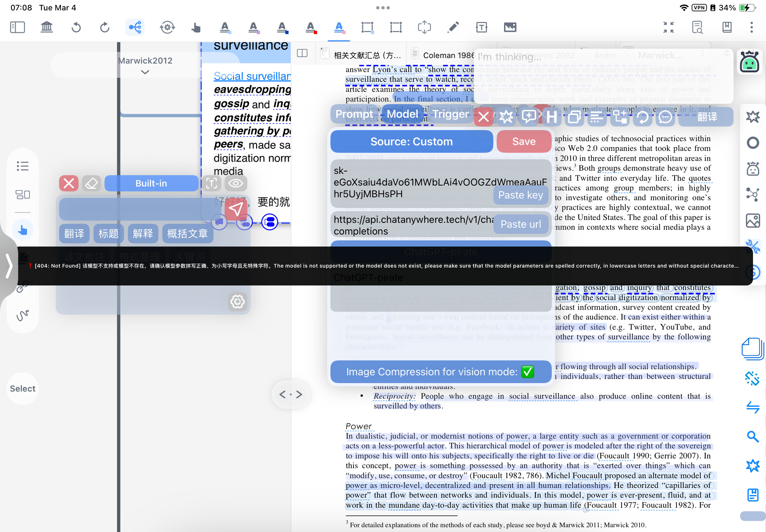766x532 pixels.
Task: Open the Prompt tab
Action: [x=354, y=114]
